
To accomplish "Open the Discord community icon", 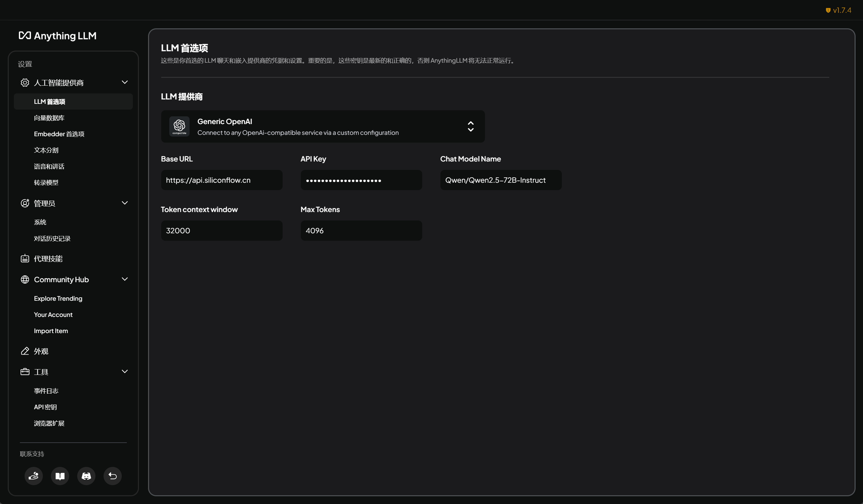I will [x=86, y=476].
